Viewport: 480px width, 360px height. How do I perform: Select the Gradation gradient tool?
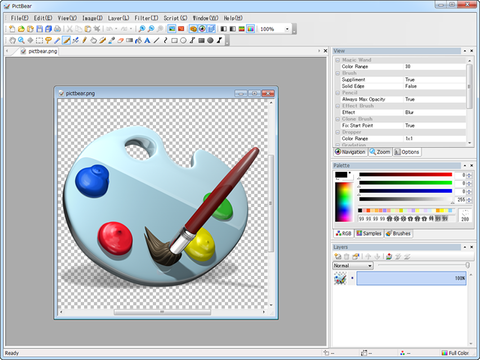(x=129, y=41)
